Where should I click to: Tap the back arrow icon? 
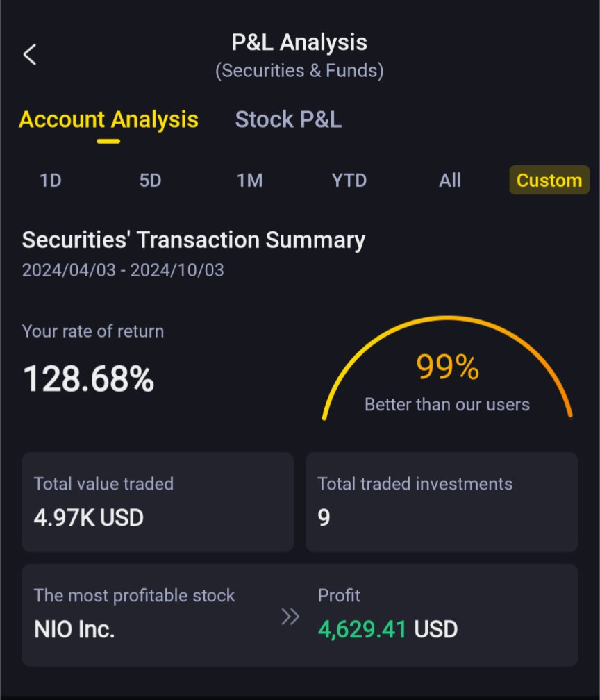click(x=30, y=54)
